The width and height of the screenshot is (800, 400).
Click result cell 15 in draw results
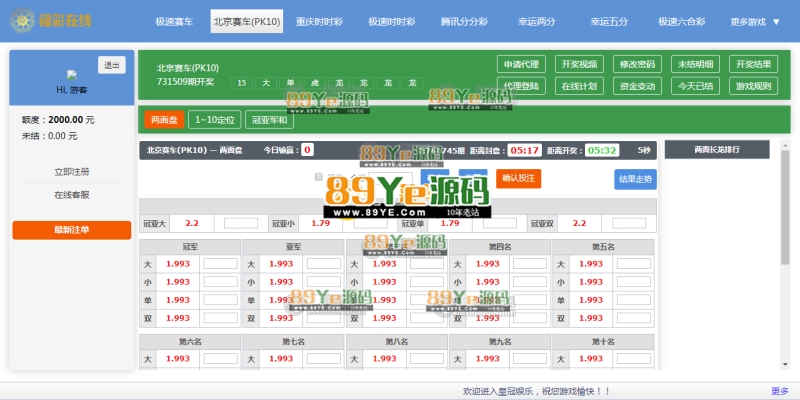242,83
